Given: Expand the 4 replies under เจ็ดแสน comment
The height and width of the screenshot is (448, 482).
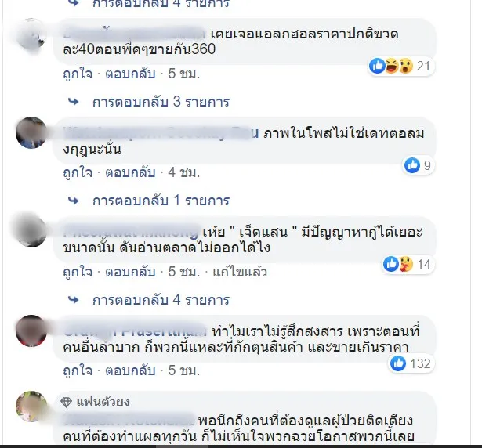Looking at the screenshot, I should click(x=161, y=300).
